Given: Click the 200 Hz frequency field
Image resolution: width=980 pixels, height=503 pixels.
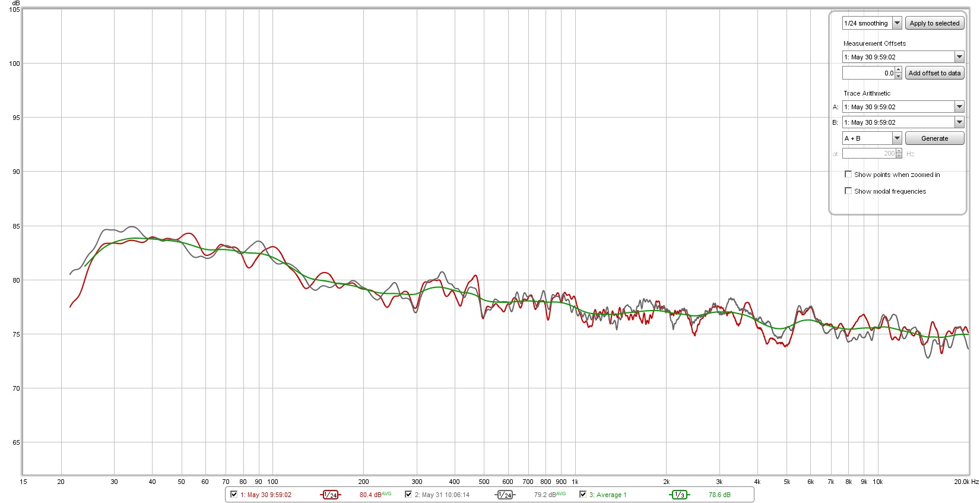Looking at the screenshot, I should click(868, 153).
